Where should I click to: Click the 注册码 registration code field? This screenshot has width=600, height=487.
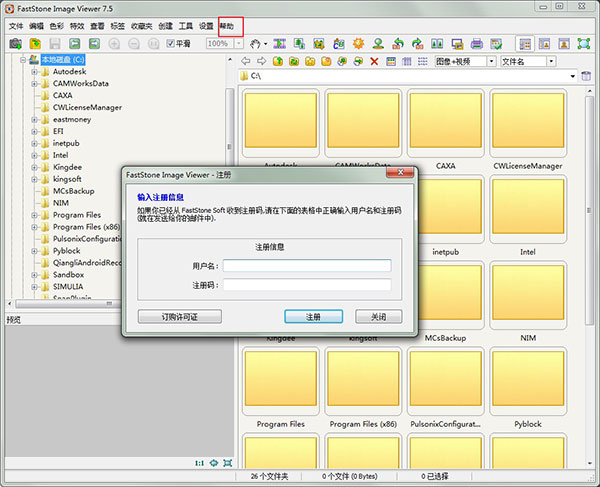click(x=307, y=285)
